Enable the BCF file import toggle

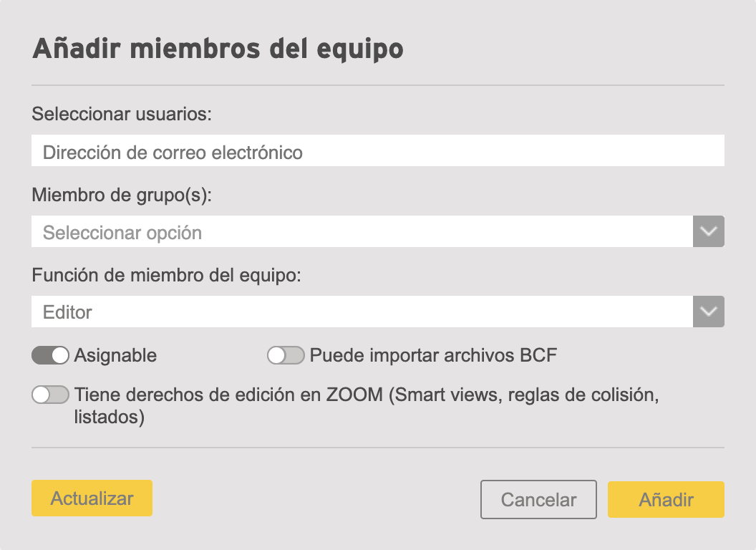tap(286, 356)
